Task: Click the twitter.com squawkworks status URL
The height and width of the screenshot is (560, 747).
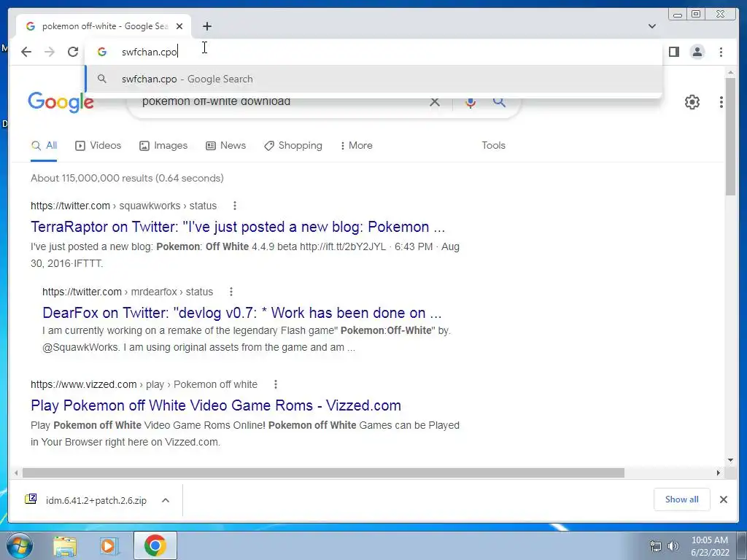Action: tap(123, 206)
